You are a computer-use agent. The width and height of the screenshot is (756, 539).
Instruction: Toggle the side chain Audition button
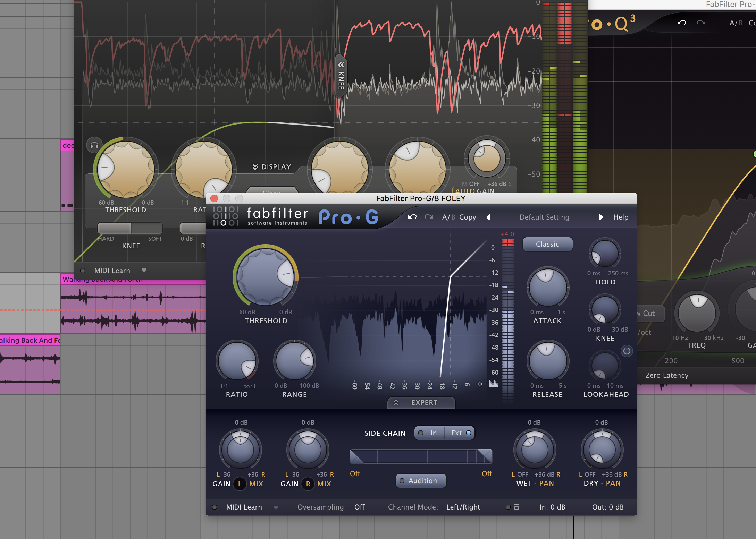[421, 481]
